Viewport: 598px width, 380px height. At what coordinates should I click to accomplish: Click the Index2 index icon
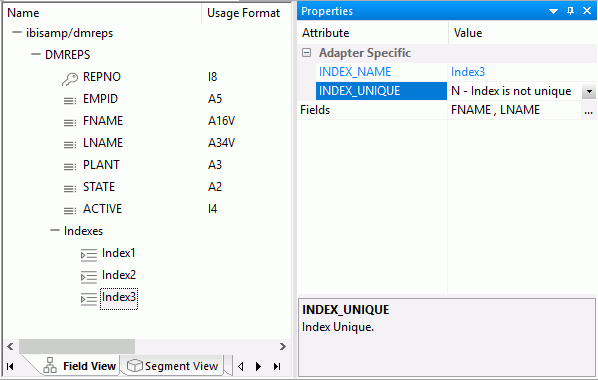pyautogui.click(x=89, y=277)
